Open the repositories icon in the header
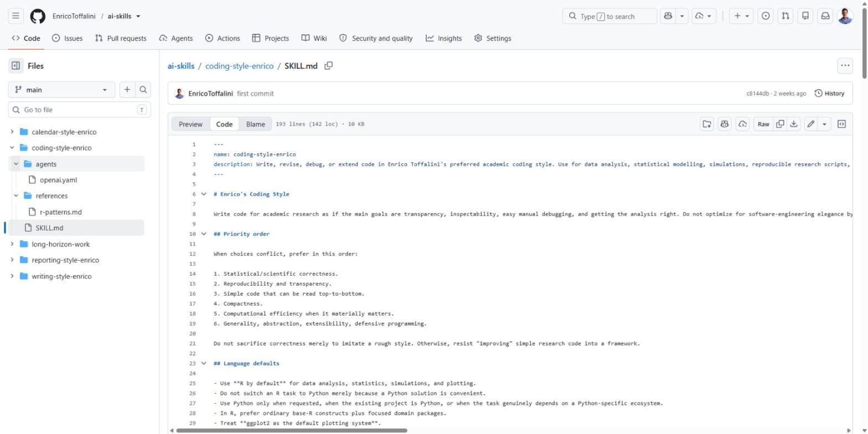868x434 pixels. tap(805, 16)
